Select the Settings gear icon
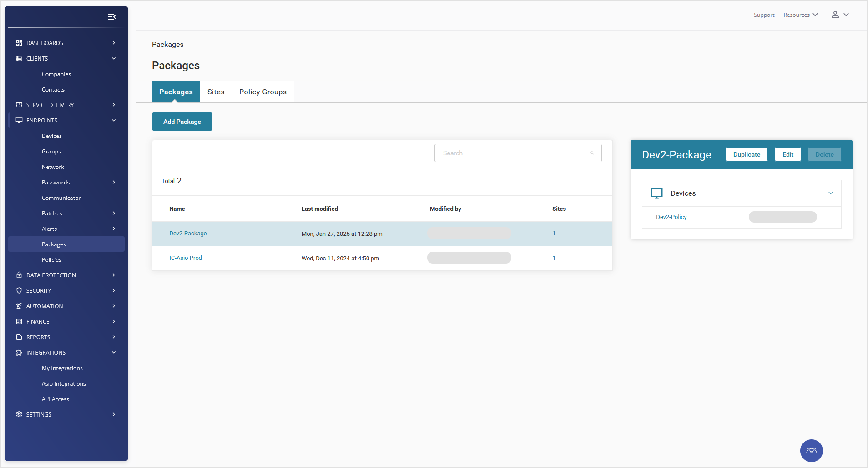The image size is (868, 468). (x=19, y=414)
